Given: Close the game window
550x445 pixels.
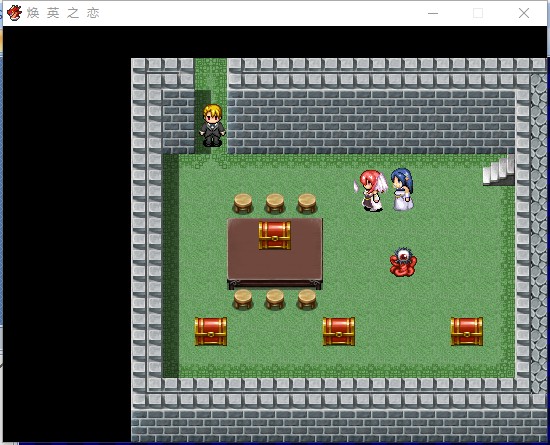Looking at the screenshot, I should 524,13.
